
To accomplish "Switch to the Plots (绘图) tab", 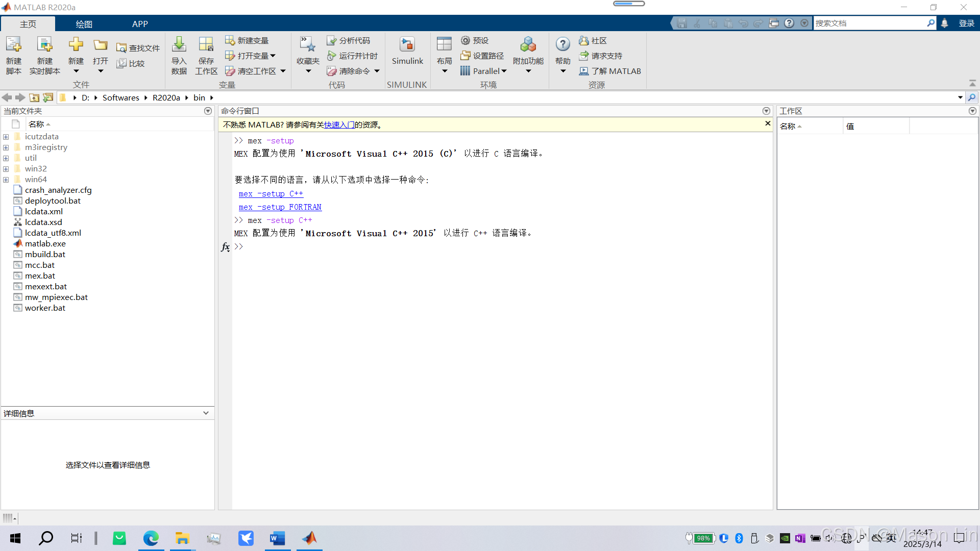I will (x=84, y=24).
